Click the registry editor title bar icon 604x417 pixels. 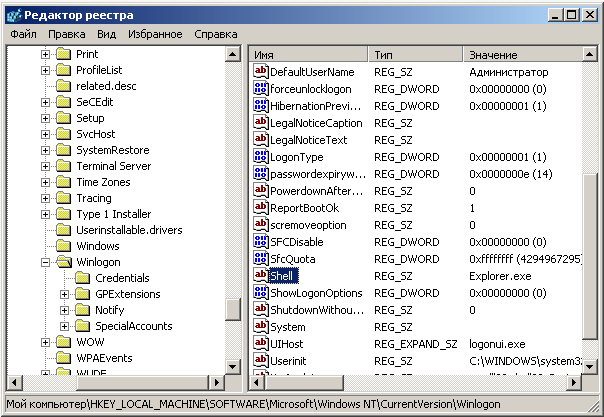point(14,15)
